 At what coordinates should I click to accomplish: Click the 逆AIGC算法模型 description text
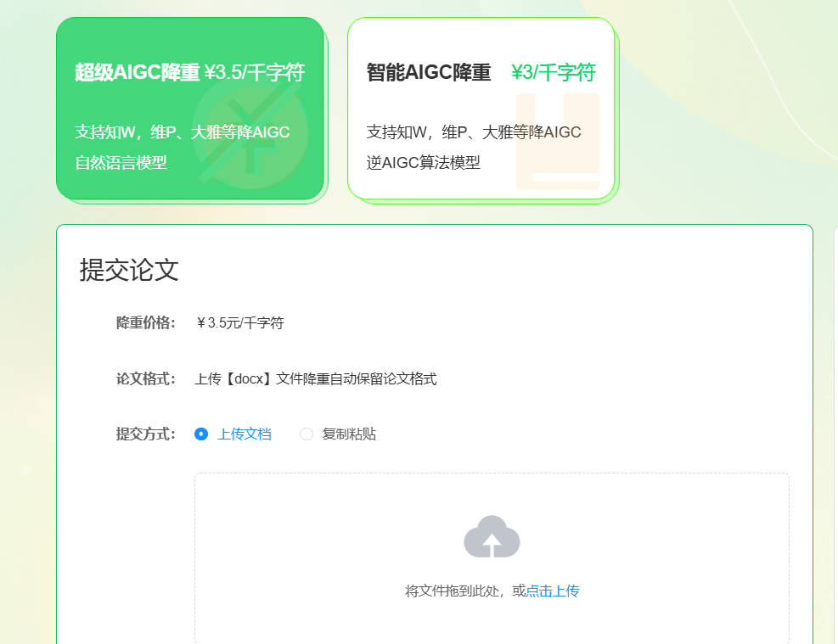[x=424, y=162]
